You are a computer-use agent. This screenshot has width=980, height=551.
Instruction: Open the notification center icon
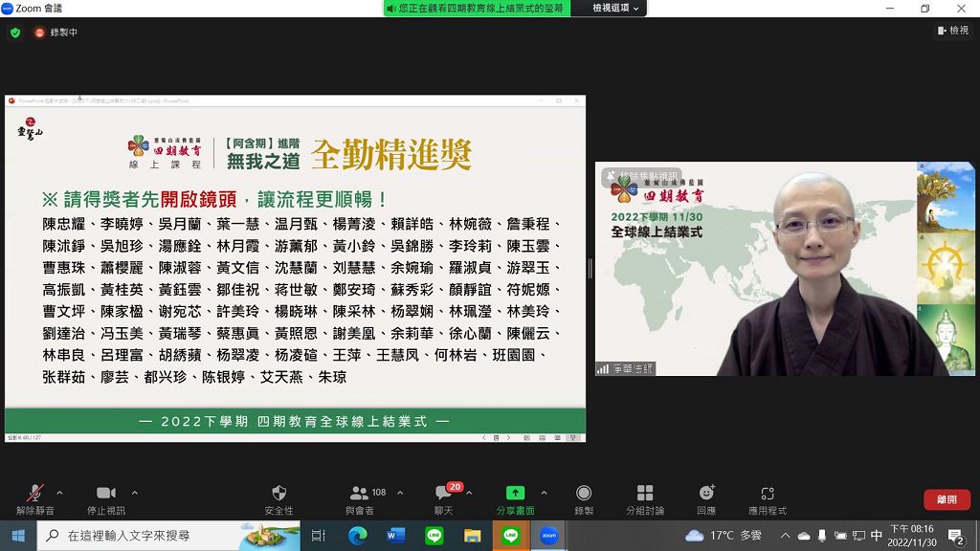(955, 536)
